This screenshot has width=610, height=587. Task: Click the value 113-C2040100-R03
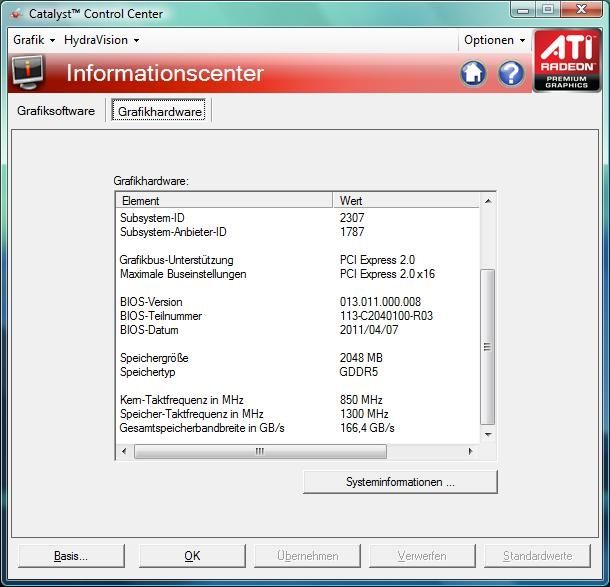pyautogui.click(x=386, y=316)
